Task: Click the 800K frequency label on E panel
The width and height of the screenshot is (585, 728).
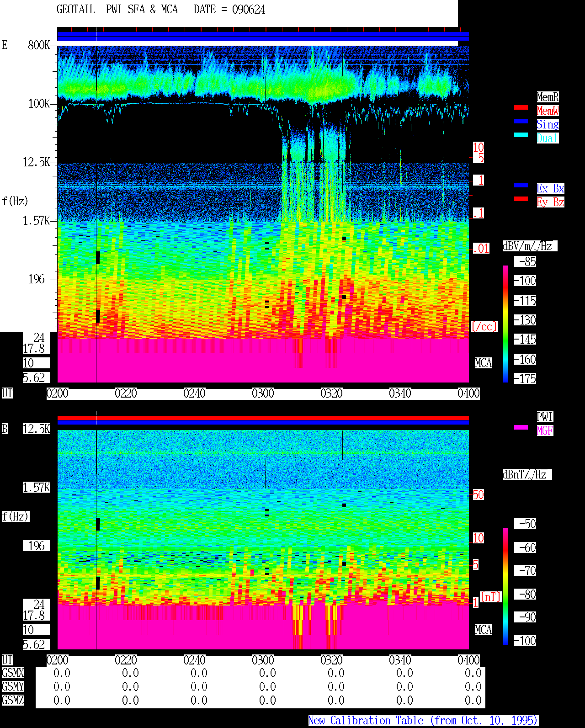Action: [39, 45]
